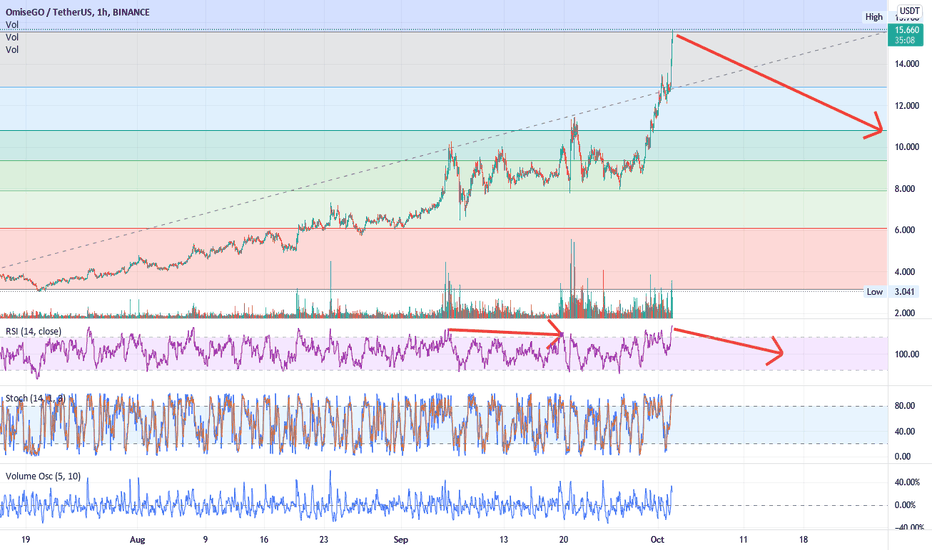
Task: Click the 18 date on time axis
Action: (x=804, y=540)
